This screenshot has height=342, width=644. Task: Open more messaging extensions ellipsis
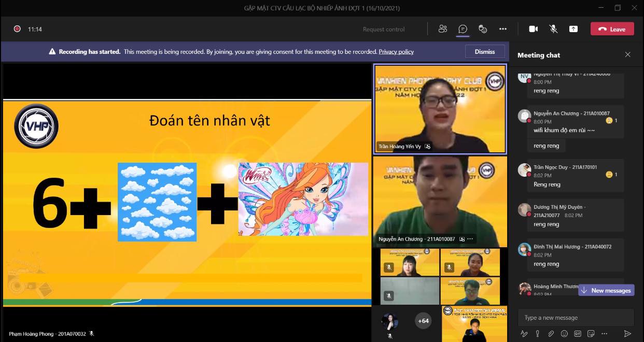click(605, 334)
